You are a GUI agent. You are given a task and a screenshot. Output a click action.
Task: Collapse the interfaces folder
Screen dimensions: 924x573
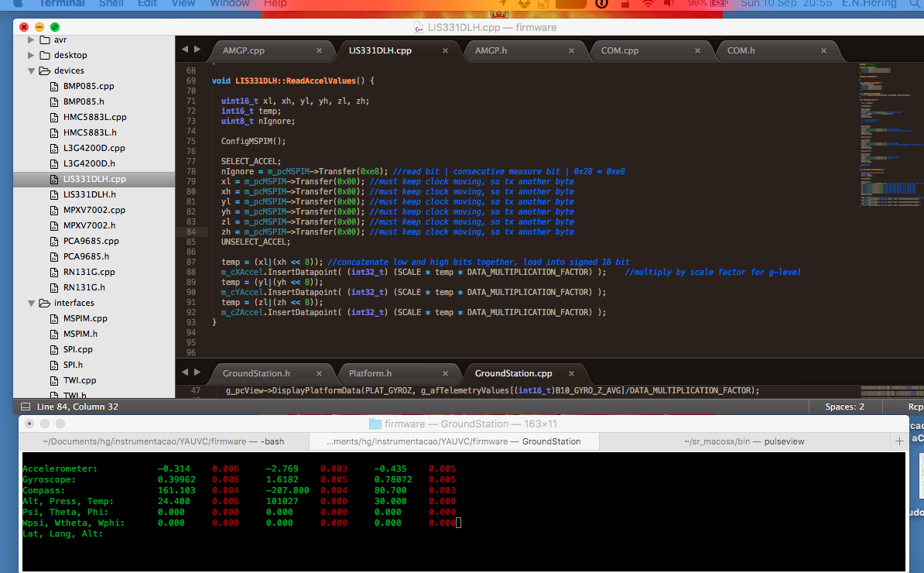(31, 303)
